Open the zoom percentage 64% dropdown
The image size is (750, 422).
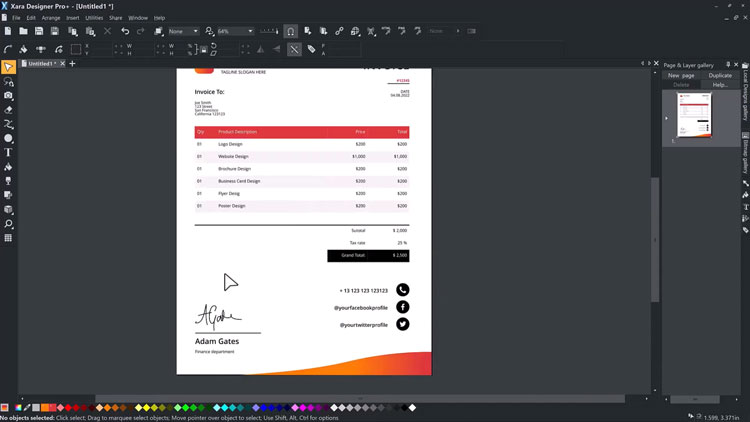point(235,31)
